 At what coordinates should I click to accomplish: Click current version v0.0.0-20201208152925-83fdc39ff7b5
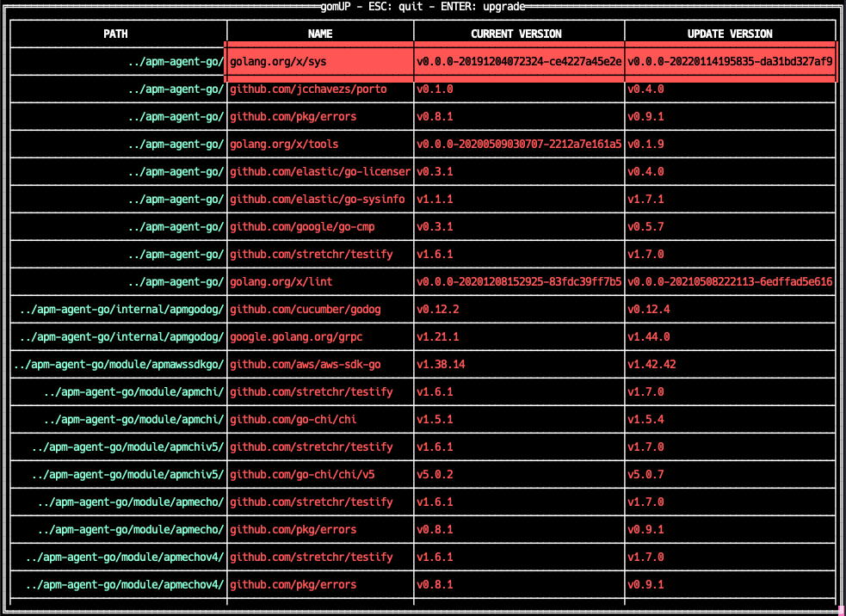coord(518,281)
